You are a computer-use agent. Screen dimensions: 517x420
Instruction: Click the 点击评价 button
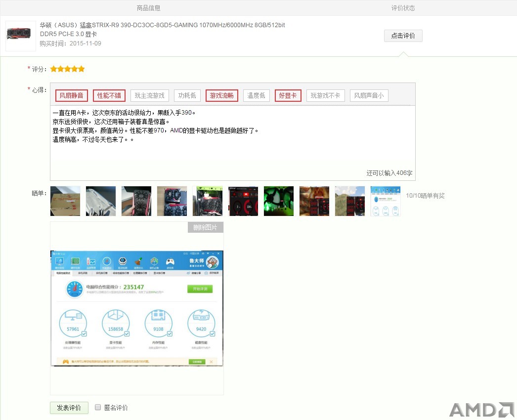403,36
